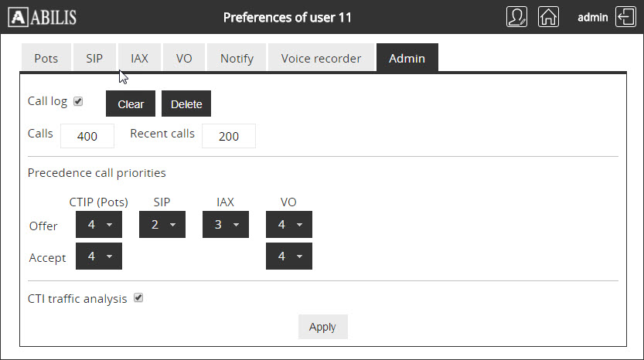Image resolution: width=644 pixels, height=360 pixels.
Task: Apply the preference changes
Action: pos(323,327)
